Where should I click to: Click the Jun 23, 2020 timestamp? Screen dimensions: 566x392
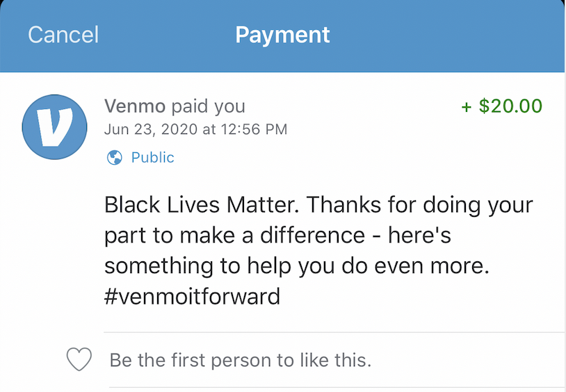[x=151, y=129]
